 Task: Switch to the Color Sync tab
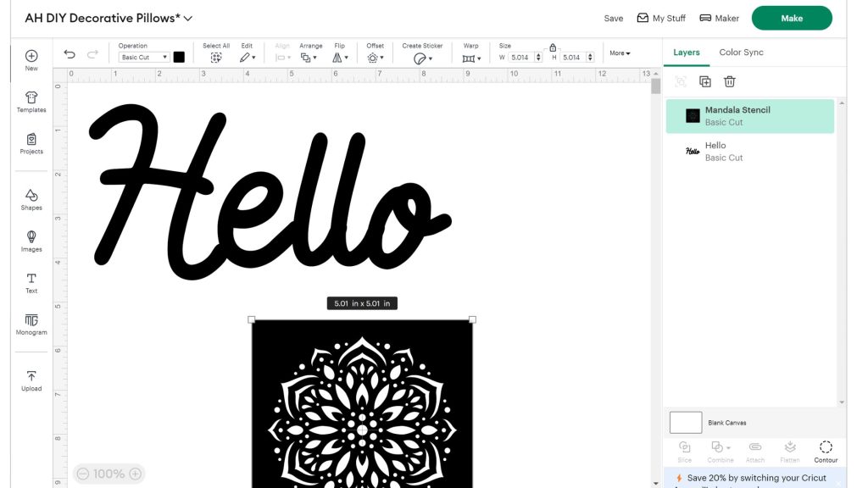coord(741,53)
